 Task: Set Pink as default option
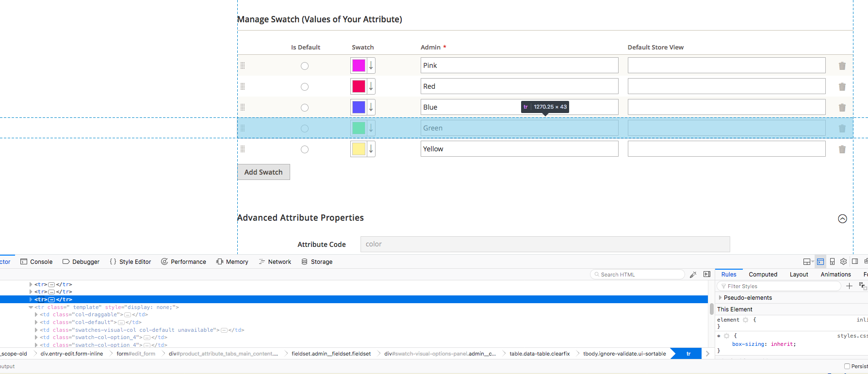coord(305,66)
